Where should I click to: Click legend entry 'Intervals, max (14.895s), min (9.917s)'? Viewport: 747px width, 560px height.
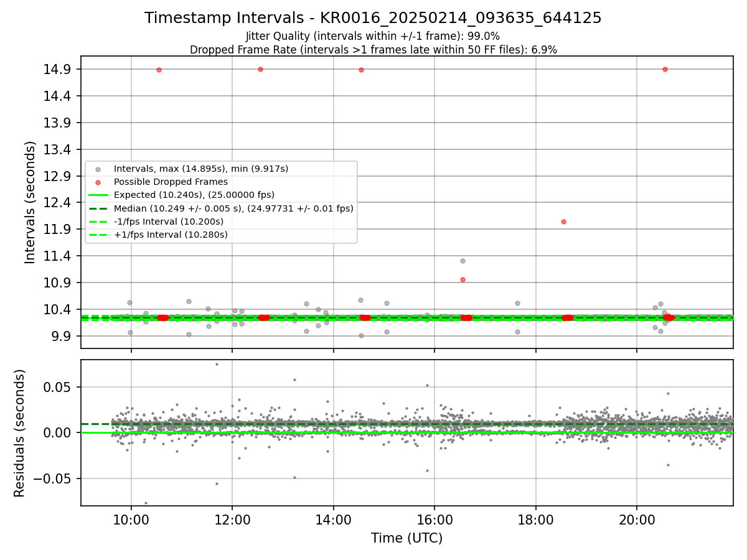point(201,169)
